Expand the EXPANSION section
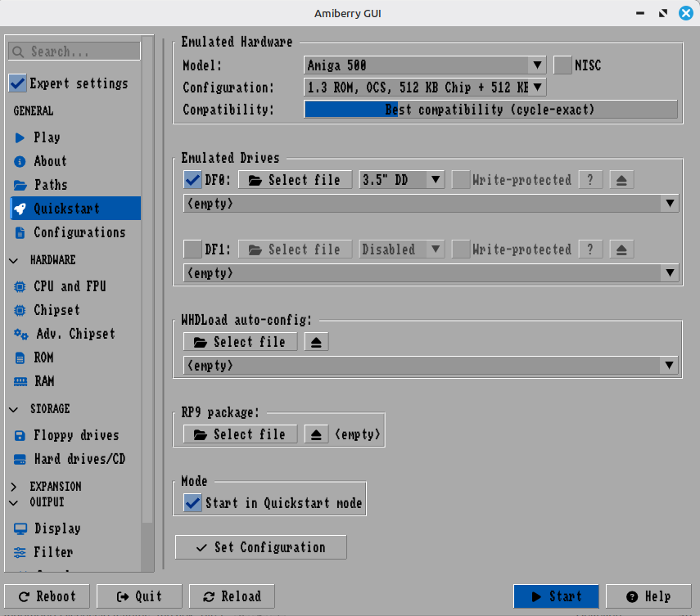 point(14,486)
